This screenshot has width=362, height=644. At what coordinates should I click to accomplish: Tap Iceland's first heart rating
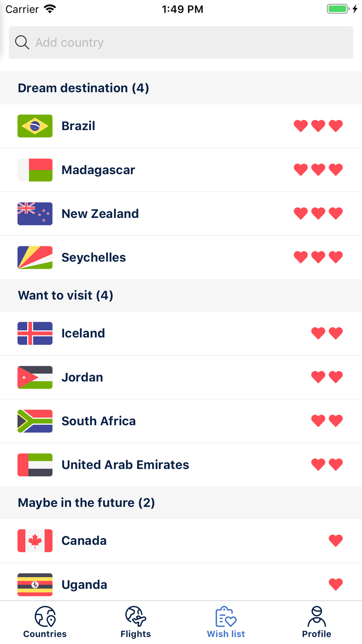coord(318,333)
